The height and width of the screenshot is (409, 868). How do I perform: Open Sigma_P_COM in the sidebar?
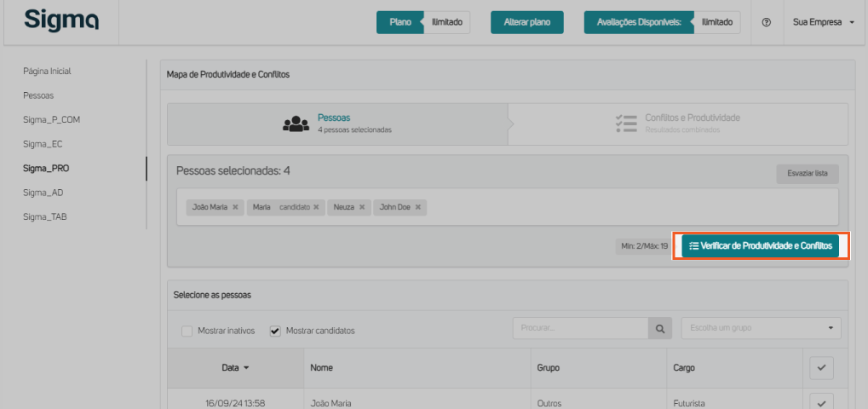[x=51, y=119]
